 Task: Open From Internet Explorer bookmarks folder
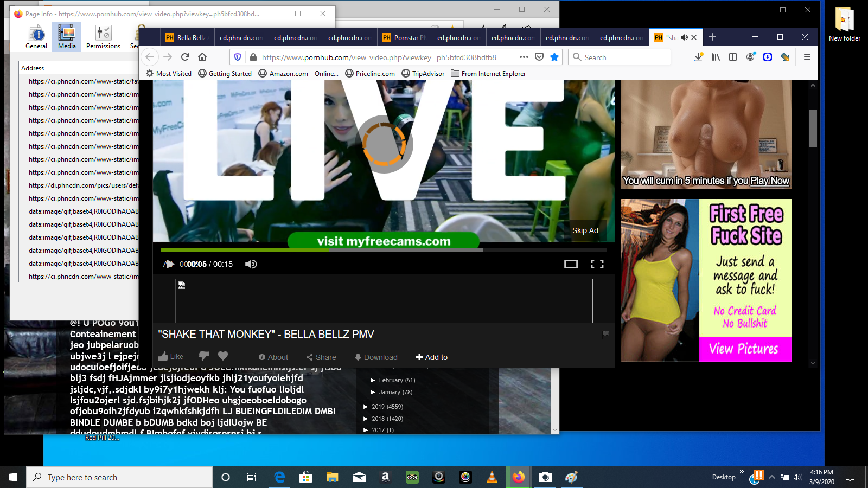[x=488, y=73]
